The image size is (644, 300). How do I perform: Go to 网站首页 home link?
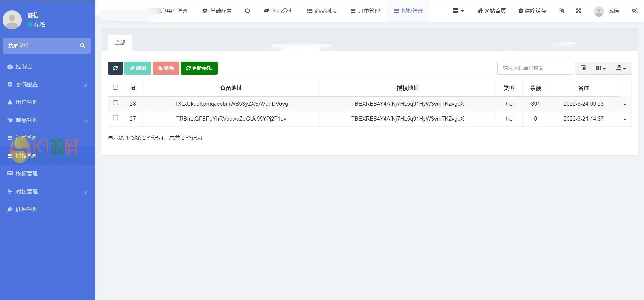click(492, 11)
